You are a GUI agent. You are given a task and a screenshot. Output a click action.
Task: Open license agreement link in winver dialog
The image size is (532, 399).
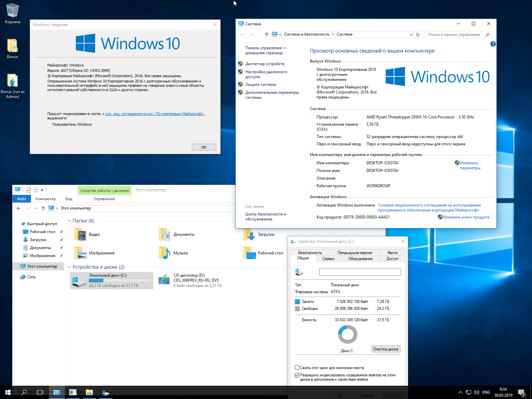pyautogui.click(x=154, y=114)
